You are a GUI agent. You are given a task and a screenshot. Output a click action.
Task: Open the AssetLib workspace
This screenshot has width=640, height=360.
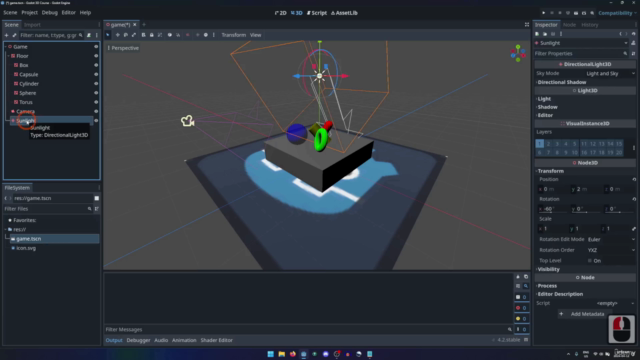tap(344, 13)
